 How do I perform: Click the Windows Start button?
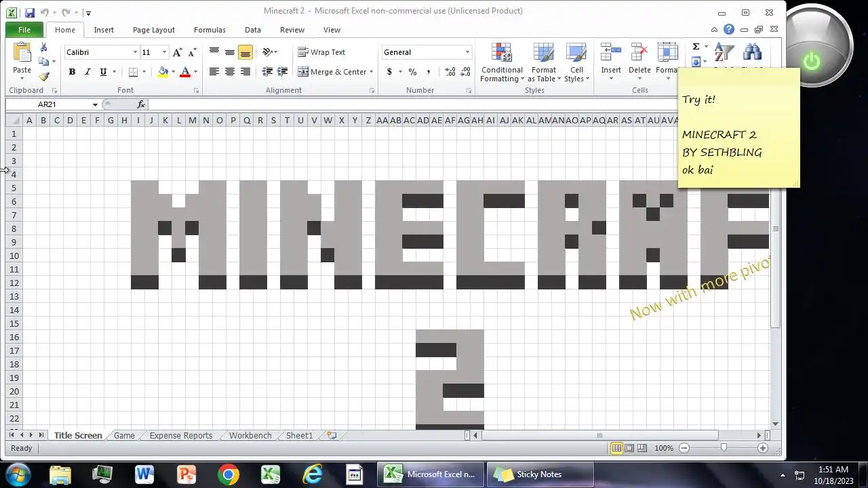coord(18,474)
